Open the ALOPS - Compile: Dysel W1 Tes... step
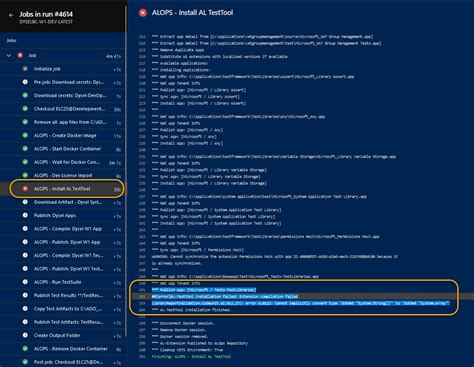Viewport: 474px width, 367px height. click(x=62, y=256)
